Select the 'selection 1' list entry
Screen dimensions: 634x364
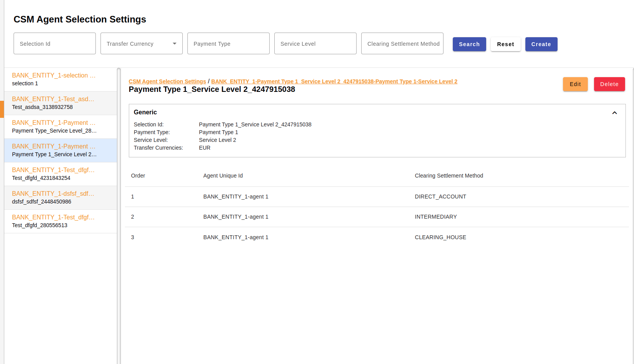[x=60, y=79]
